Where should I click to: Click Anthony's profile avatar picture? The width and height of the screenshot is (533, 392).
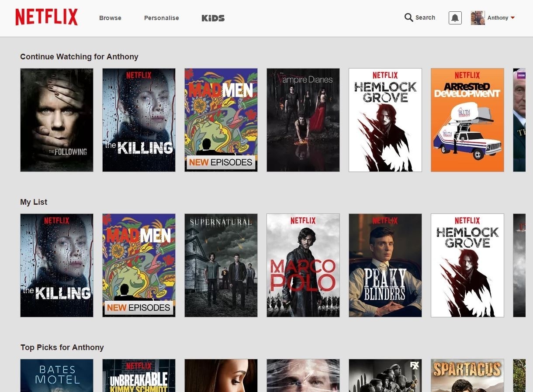pyautogui.click(x=478, y=18)
